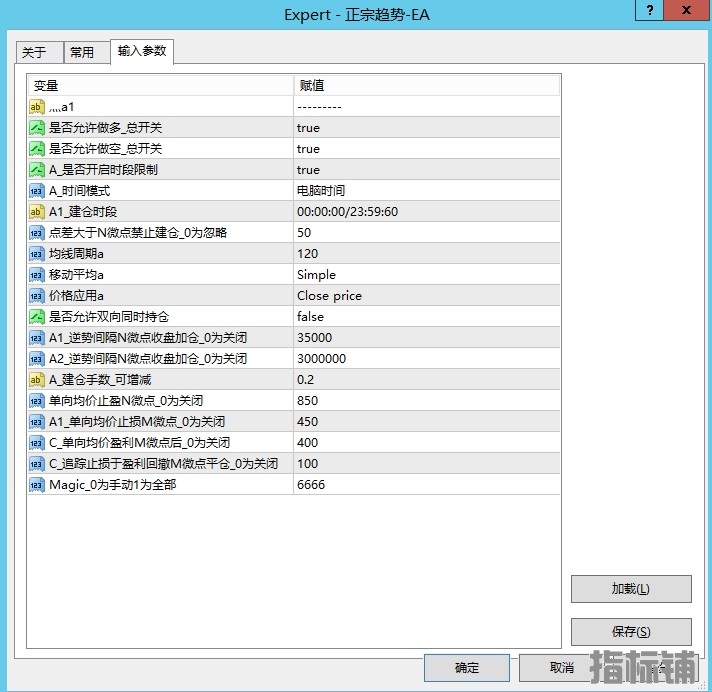Screen dimensions: 712x692
Task: Switch to the 常用 tab
Action: click(82, 53)
